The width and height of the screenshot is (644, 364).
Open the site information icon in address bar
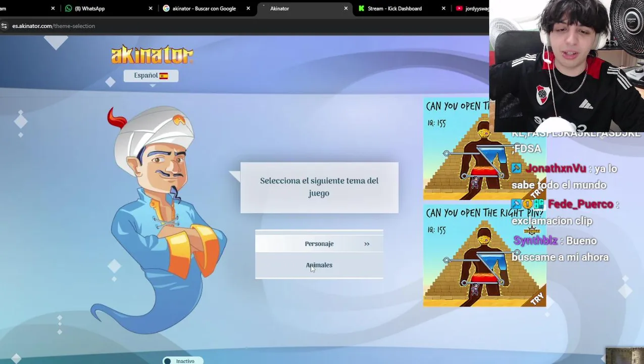[4, 26]
